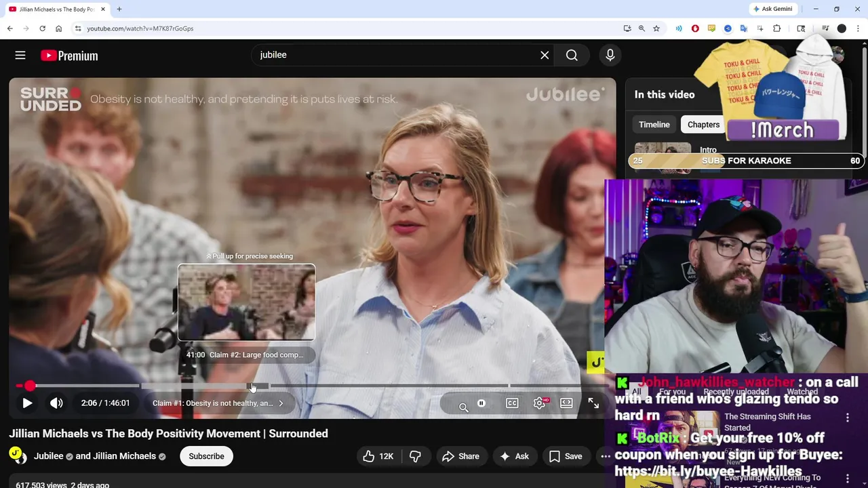Start voice search with the microphone icon

click(610, 55)
